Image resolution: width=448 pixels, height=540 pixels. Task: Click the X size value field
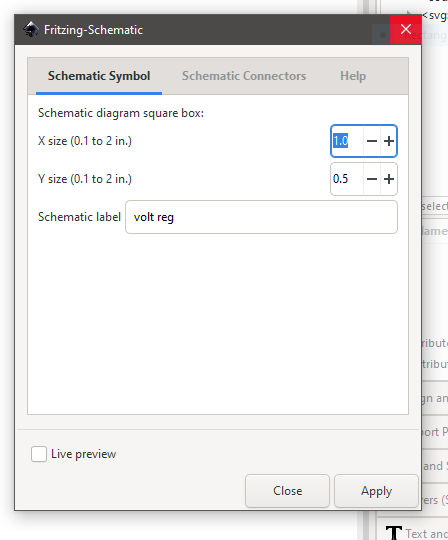tap(347, 141)
